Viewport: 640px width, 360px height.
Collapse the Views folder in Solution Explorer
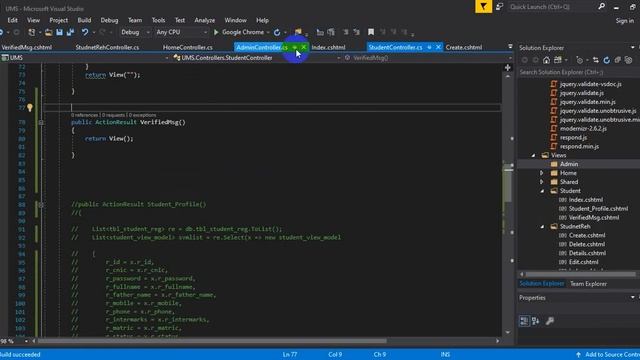[533, 156]
